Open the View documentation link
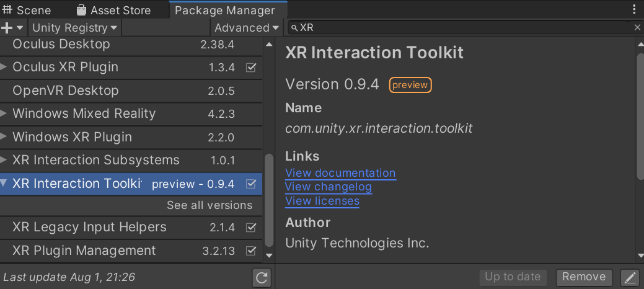Image resolution: width=644 pixels, height=289 pixels. point(340,173)
